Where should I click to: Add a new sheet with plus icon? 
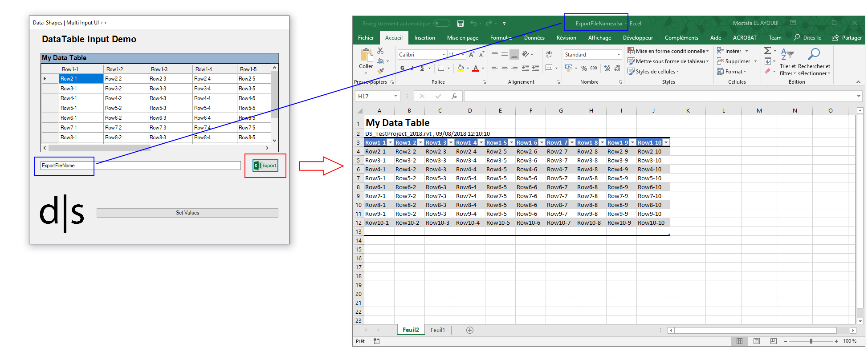coord(470,330)
